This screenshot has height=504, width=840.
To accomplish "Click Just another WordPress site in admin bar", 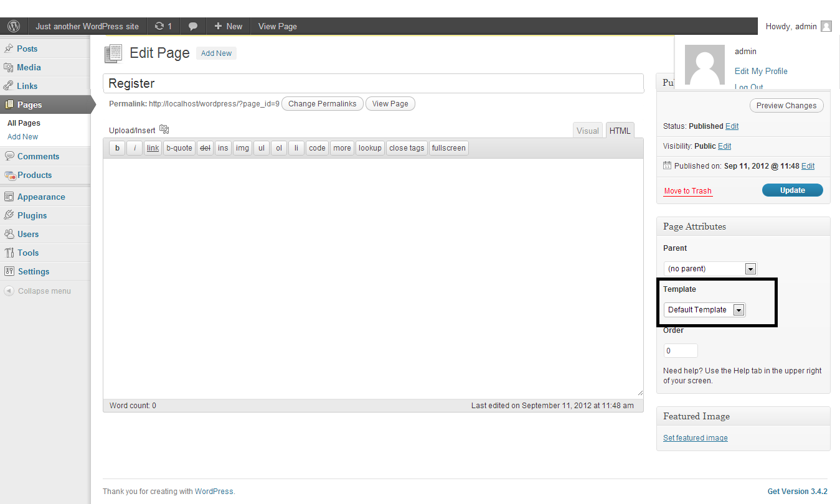I will coord(87,26).
